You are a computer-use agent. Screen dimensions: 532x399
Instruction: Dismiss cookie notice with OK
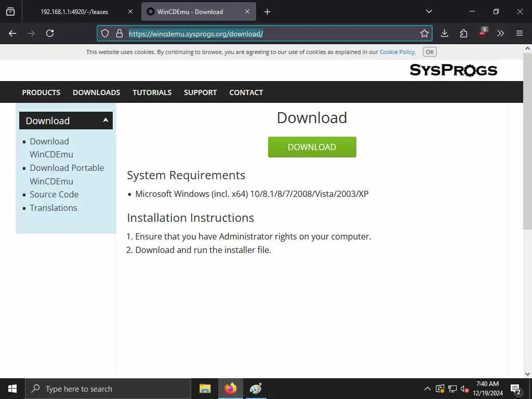[430, 52]
